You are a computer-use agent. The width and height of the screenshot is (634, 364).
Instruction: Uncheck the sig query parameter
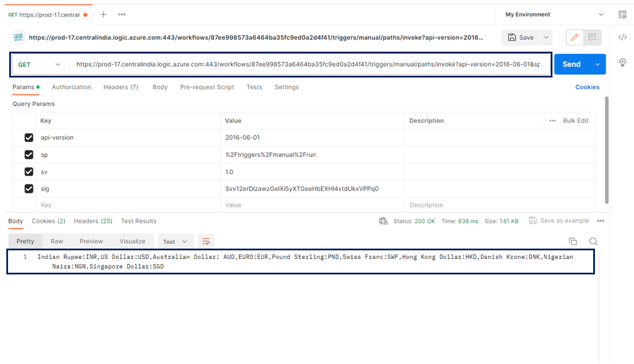tap(28, 188)
